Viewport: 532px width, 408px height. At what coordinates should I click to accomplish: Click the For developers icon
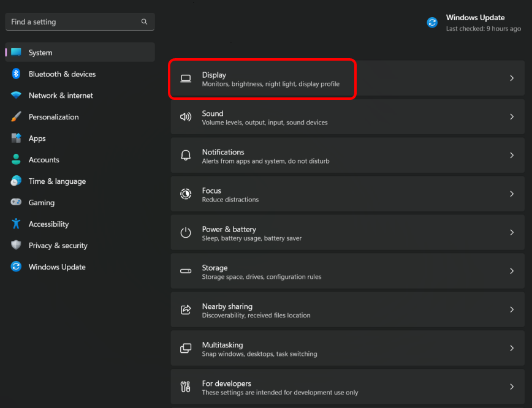186,387
